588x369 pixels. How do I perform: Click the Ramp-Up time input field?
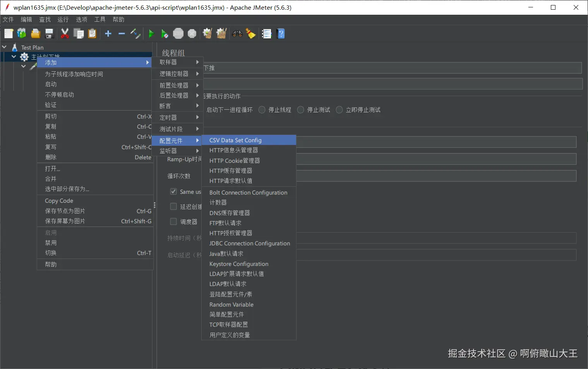pyautogui.click(x=436, y=159)
